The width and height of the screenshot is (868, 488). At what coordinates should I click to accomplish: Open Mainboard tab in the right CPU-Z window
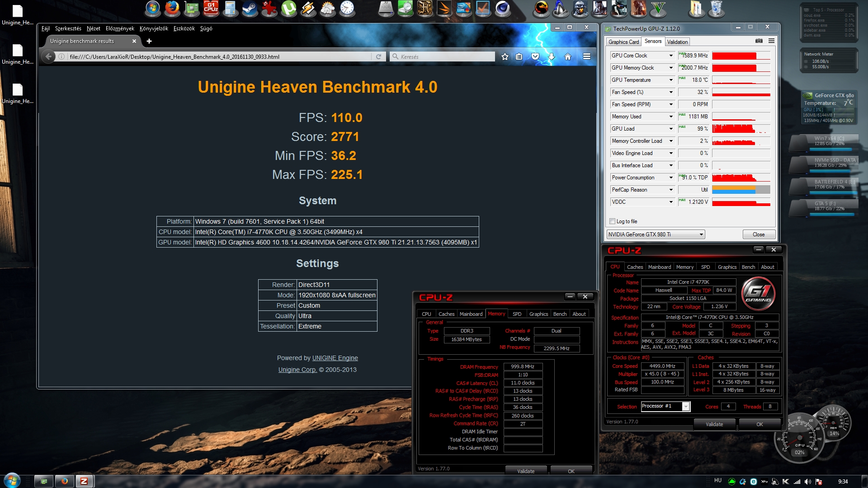pos(659,267)
